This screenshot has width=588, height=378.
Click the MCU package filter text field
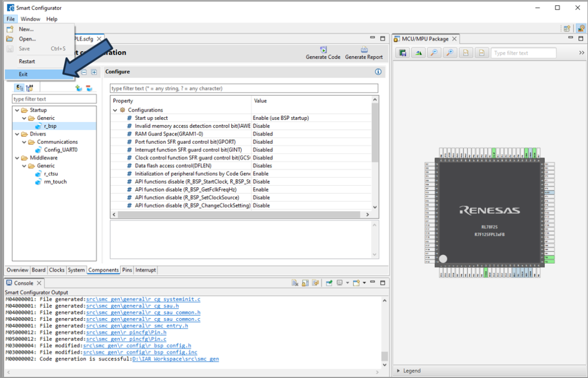pyautogui.click(x=523, y=53)
